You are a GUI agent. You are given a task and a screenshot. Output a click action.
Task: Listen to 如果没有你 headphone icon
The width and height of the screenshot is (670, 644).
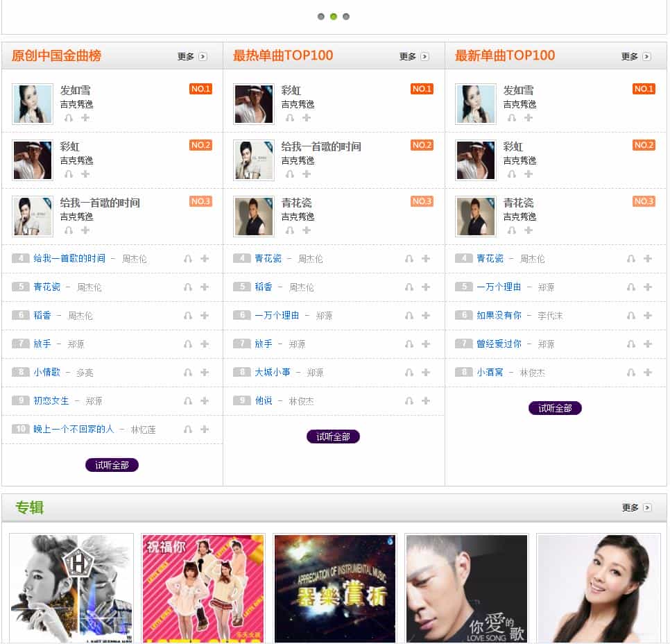pyautogui.click(x=630, y=316)
